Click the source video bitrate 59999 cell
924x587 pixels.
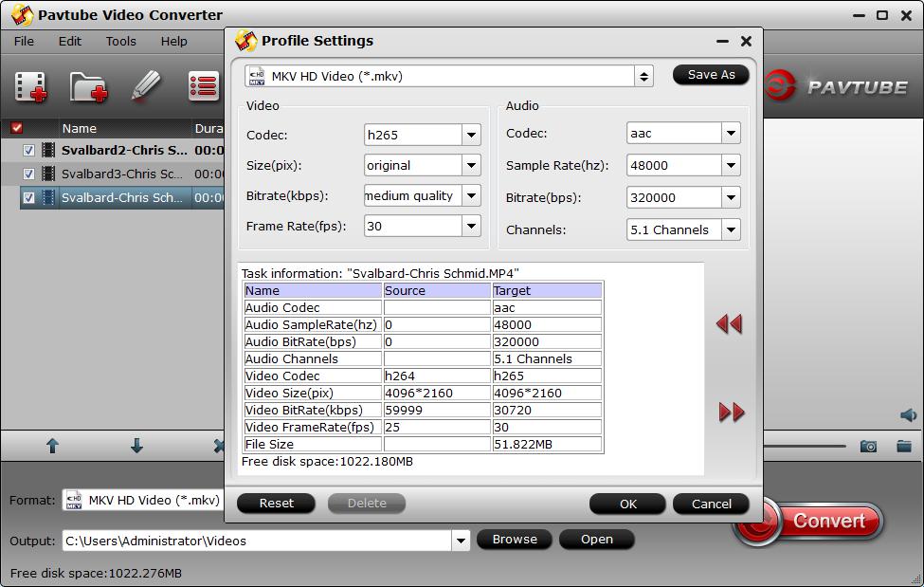(x=437, y=410)
